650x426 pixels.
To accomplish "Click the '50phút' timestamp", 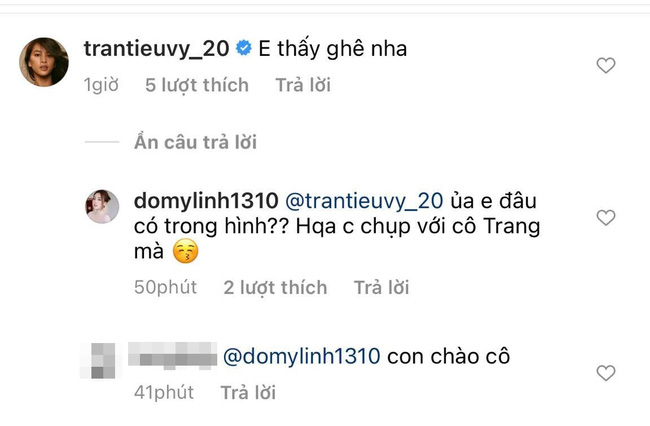I will pos(166,287).
